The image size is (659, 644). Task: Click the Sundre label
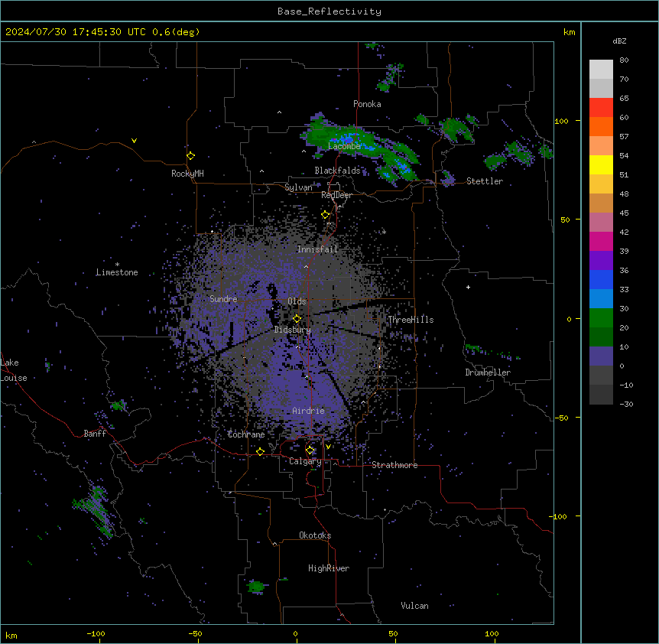(223, 299)
